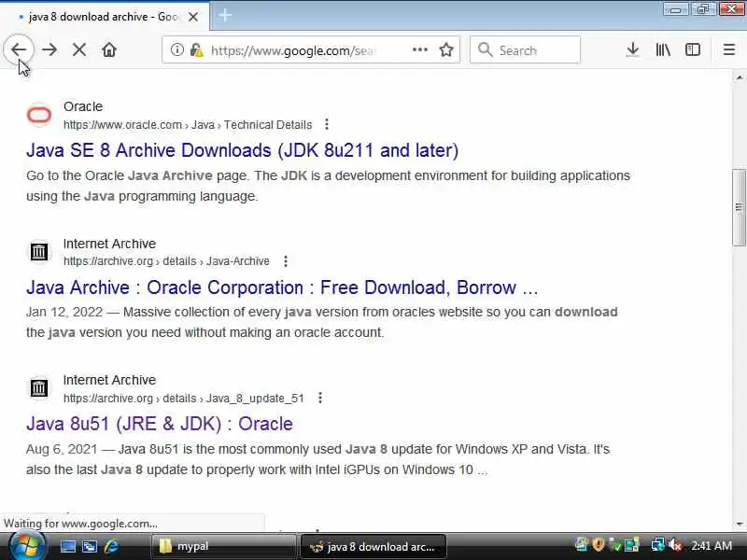This screenshot has width=747, height=560.
Task: Click the Java-Archive Internet Archive favicon
Action: point(39,251)
